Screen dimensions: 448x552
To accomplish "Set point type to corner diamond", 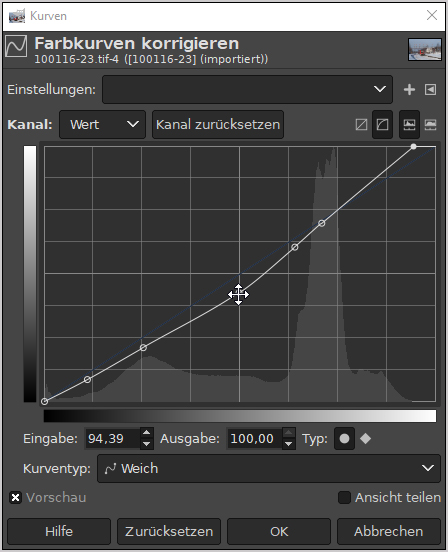I will tap(365, 439).
